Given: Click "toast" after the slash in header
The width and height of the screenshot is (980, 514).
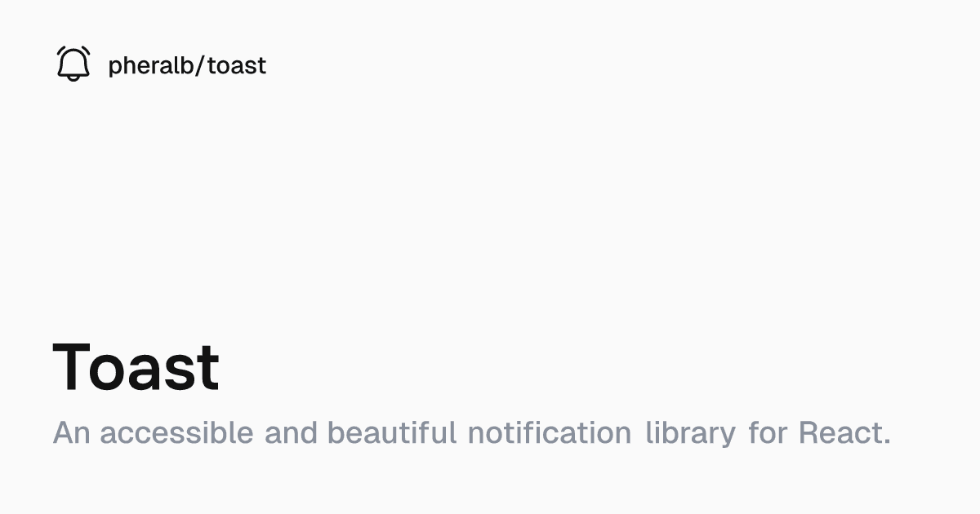Looking at the screenshot, I should coord(237,65).
